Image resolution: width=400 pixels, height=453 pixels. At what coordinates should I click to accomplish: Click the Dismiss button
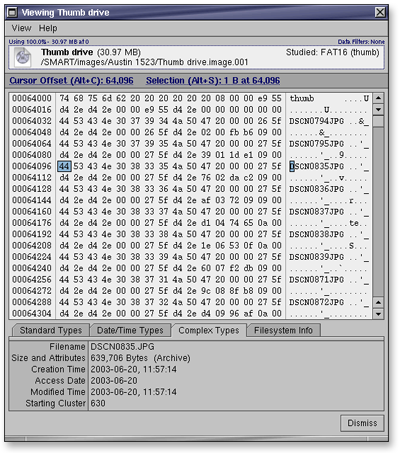pyautogui.click(x=362, y=423)
